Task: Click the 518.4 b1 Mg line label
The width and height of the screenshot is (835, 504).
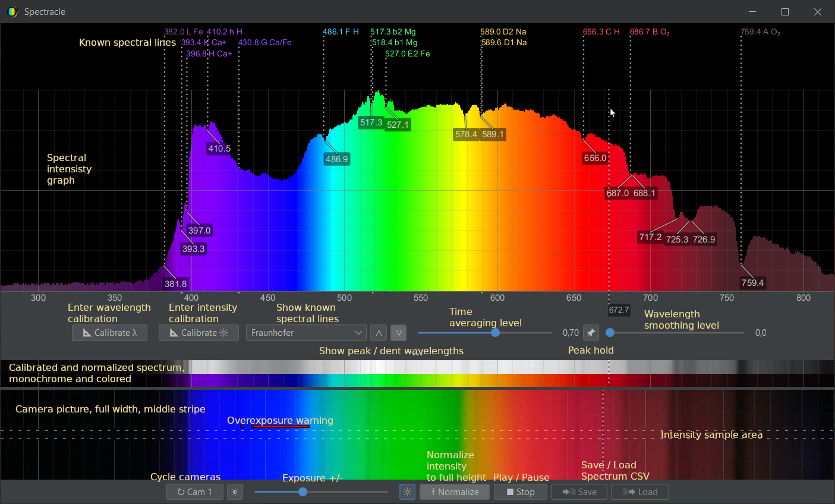Action: (x=395, y=43)
